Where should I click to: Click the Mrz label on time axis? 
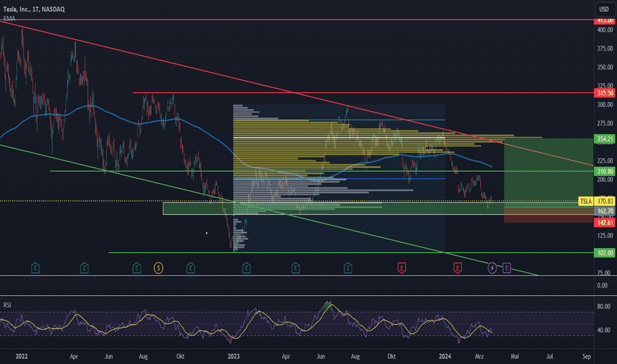[479, 356]
